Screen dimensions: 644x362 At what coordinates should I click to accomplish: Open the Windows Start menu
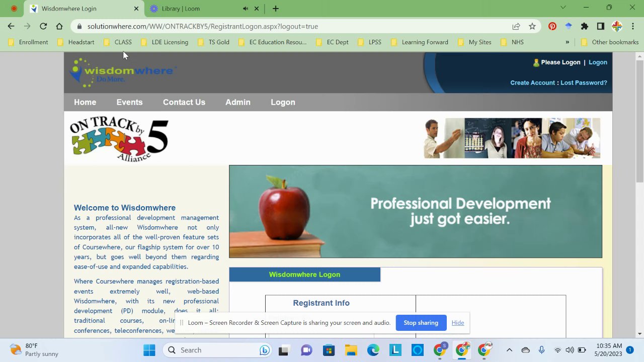click(149, 350)
